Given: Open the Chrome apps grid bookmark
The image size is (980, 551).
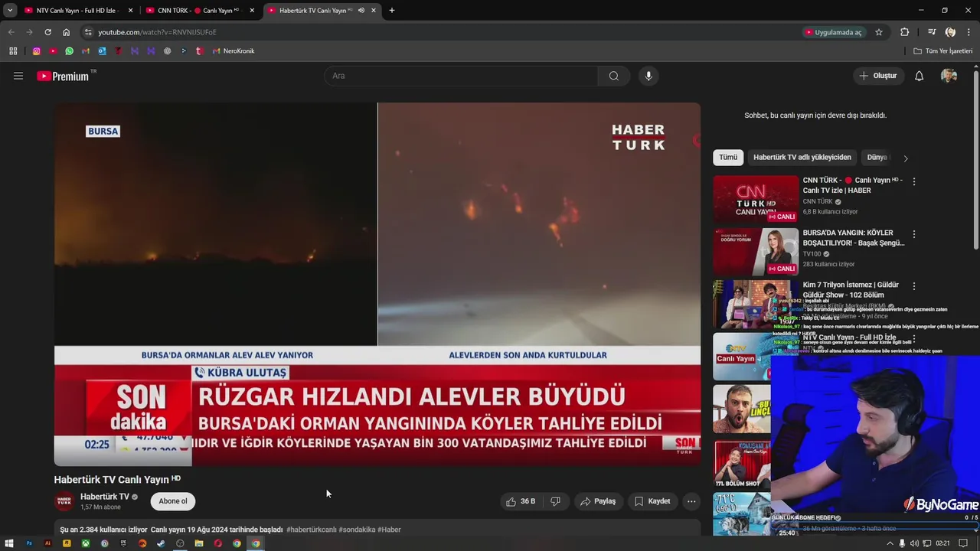Looking at the screenshot, I should click(x=13, y=51).
